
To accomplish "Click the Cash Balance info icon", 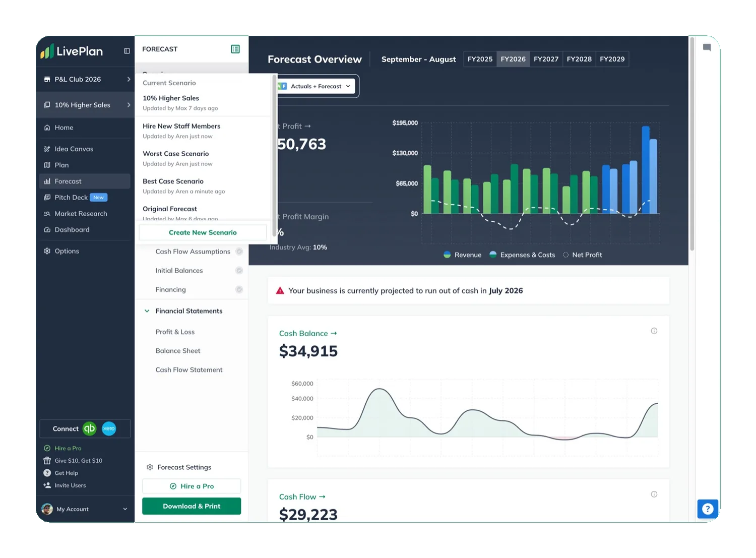I will 654,331.
